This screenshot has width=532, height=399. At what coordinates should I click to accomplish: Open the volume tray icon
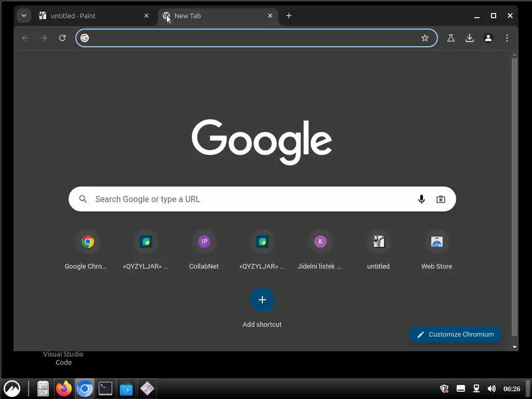pos(491,389)
